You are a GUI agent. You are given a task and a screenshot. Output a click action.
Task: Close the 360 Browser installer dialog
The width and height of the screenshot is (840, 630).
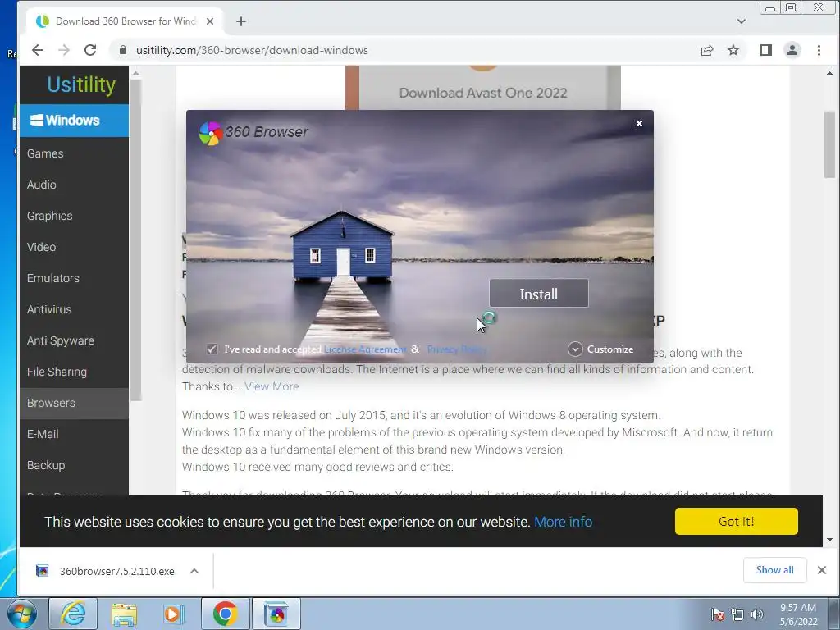tap(639, 123)
